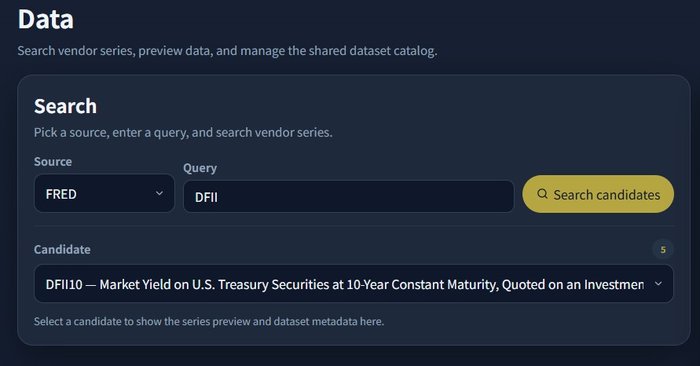Click the 'FRED' text in Source box

coord(61,194)
